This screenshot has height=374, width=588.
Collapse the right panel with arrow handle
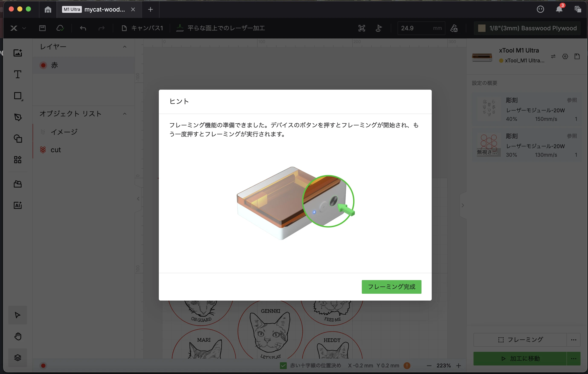463,205
